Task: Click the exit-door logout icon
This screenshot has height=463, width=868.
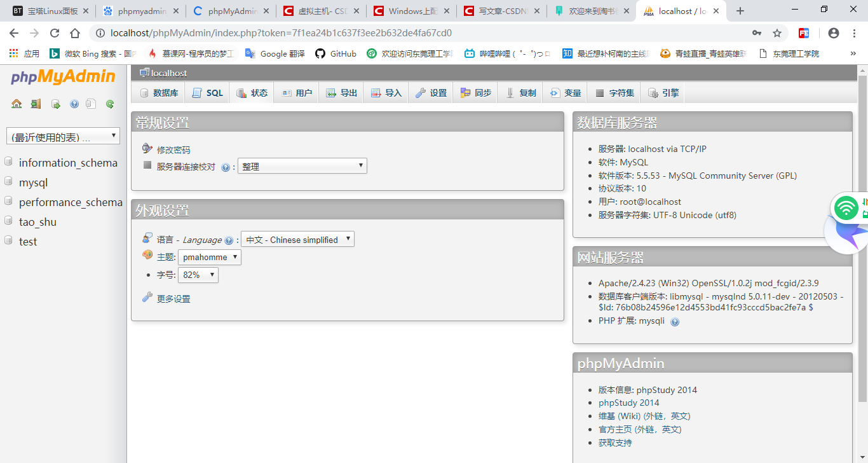Action: (36, 104)
